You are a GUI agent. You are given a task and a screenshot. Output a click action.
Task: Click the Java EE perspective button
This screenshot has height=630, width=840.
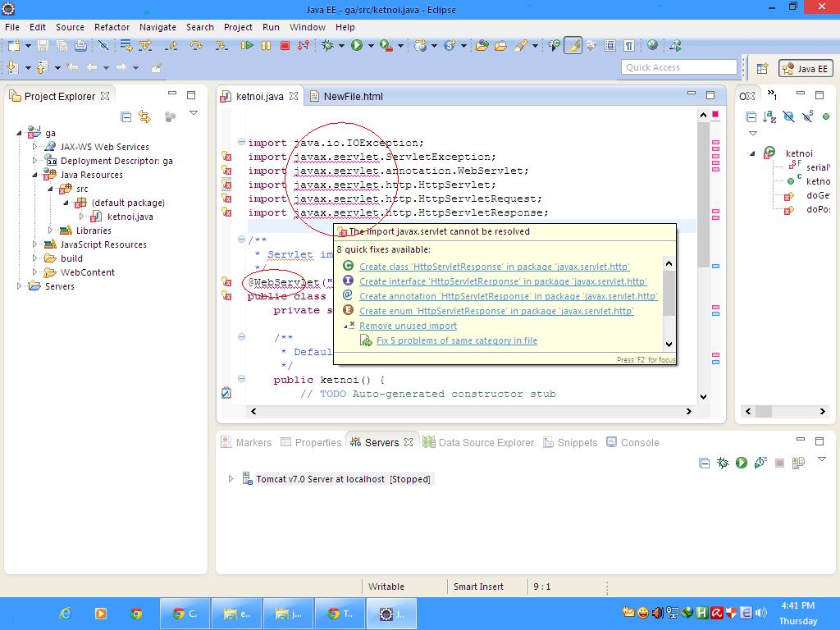[806, 69]
